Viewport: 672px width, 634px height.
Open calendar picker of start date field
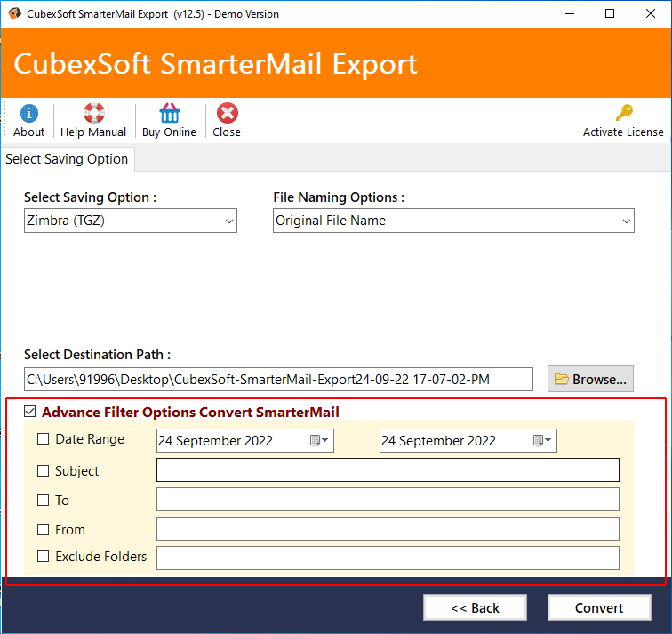(319, 440)
